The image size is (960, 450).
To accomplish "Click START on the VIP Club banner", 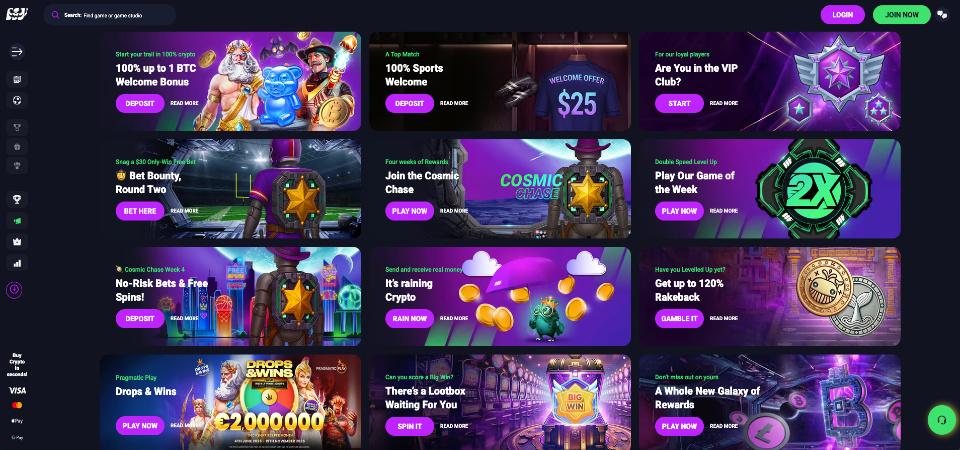I will pyautogui.click(x=679, y=103).
